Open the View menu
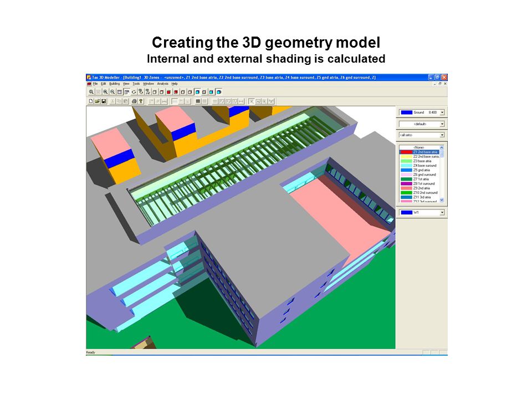 pyautogui.click(x=126, y=84)
